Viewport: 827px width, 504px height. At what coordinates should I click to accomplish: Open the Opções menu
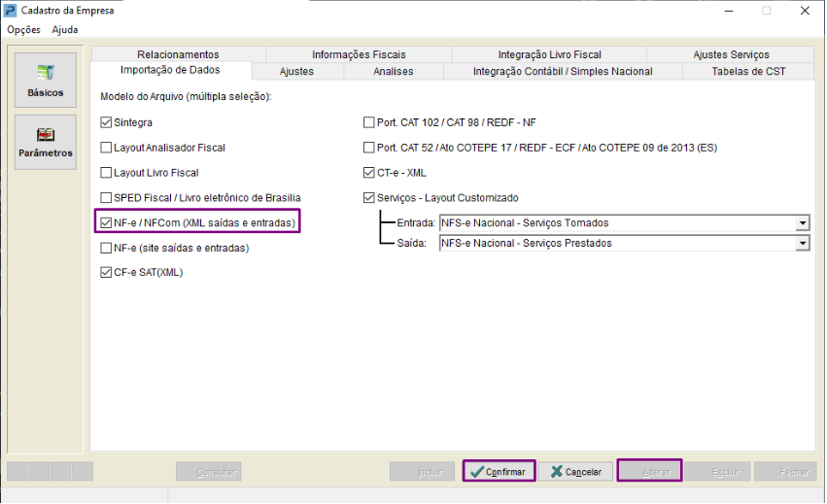(23, 30)
